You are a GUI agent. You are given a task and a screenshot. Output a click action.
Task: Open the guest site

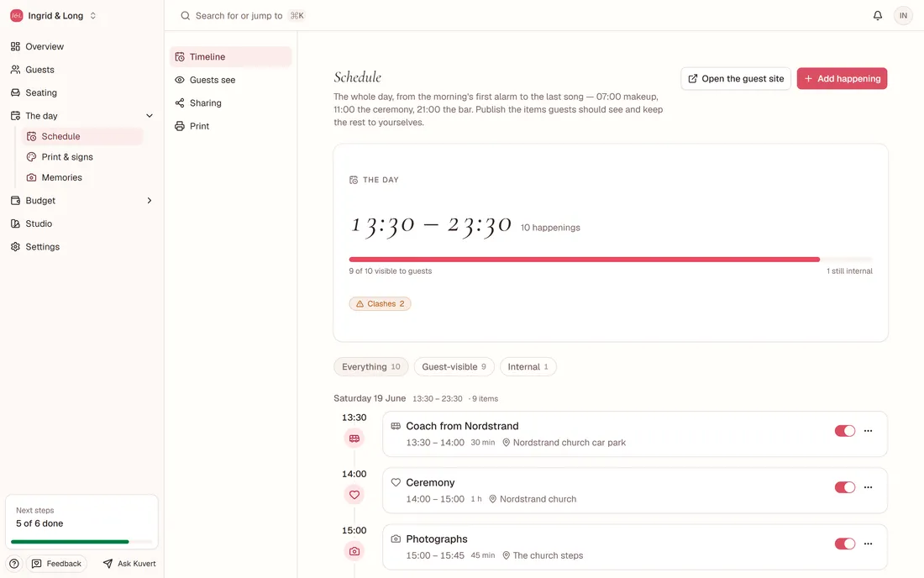736,78
